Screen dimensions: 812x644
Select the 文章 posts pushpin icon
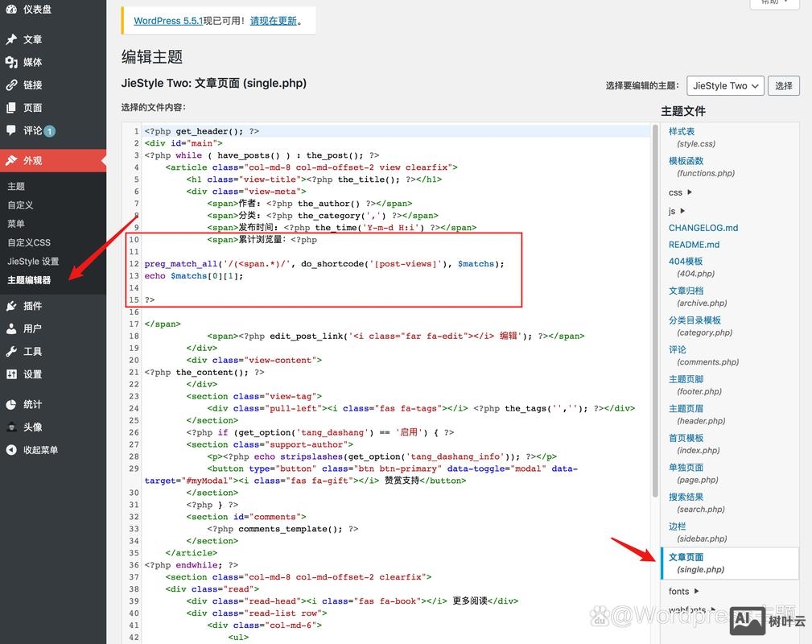[11, 39]
